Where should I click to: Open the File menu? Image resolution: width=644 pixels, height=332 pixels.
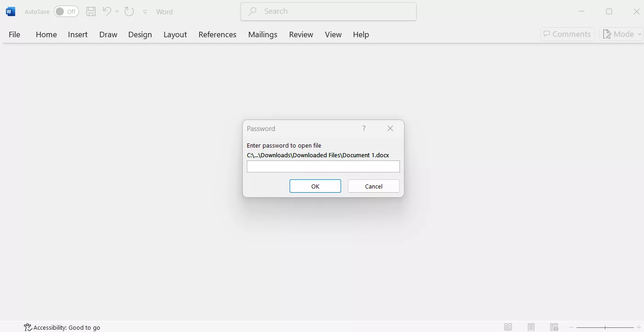[x=14, y=34]
